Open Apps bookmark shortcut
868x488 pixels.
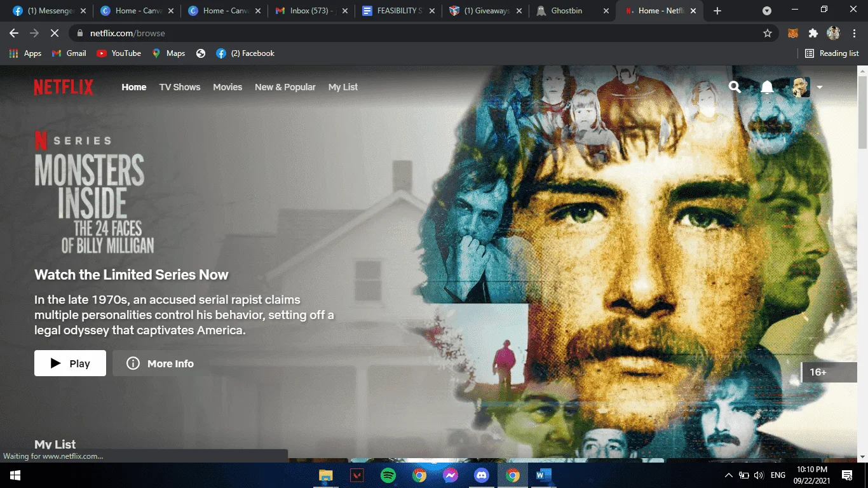pos(25,53)
